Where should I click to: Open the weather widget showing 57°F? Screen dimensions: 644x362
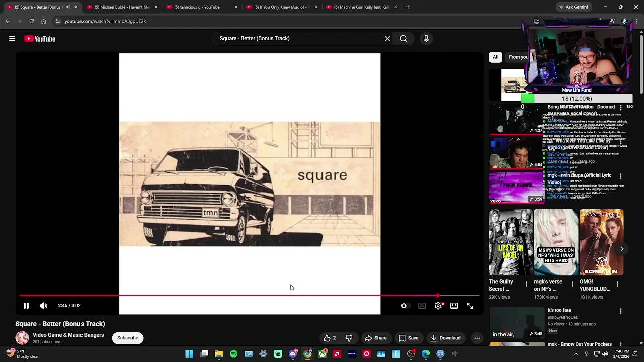[21, 354]
